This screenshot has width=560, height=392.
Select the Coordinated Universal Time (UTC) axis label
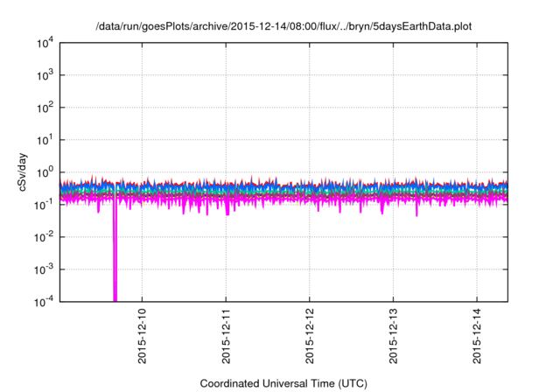pos(283,383)
